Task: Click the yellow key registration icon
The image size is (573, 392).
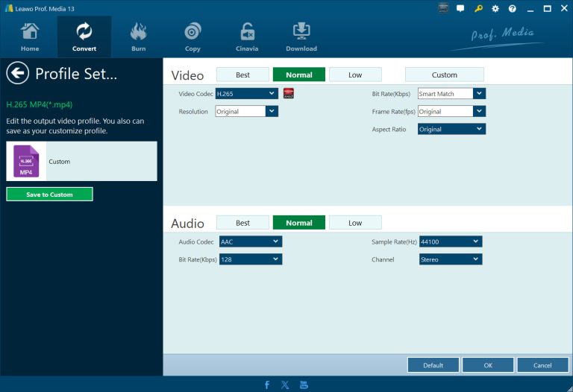Action: pos(478,9)
